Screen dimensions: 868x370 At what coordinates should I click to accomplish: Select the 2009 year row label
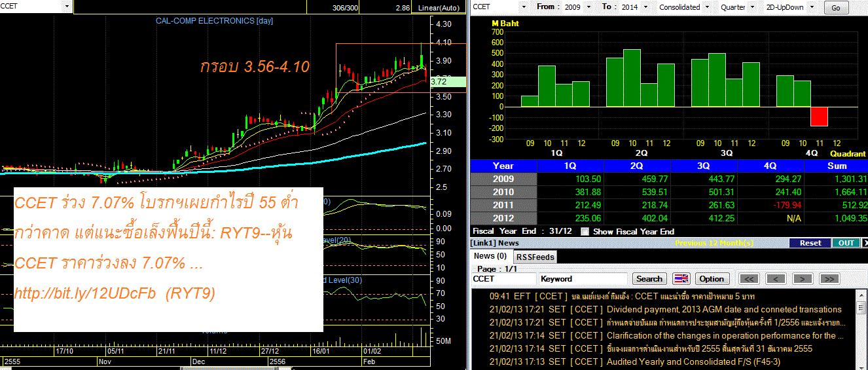(503, 179)
